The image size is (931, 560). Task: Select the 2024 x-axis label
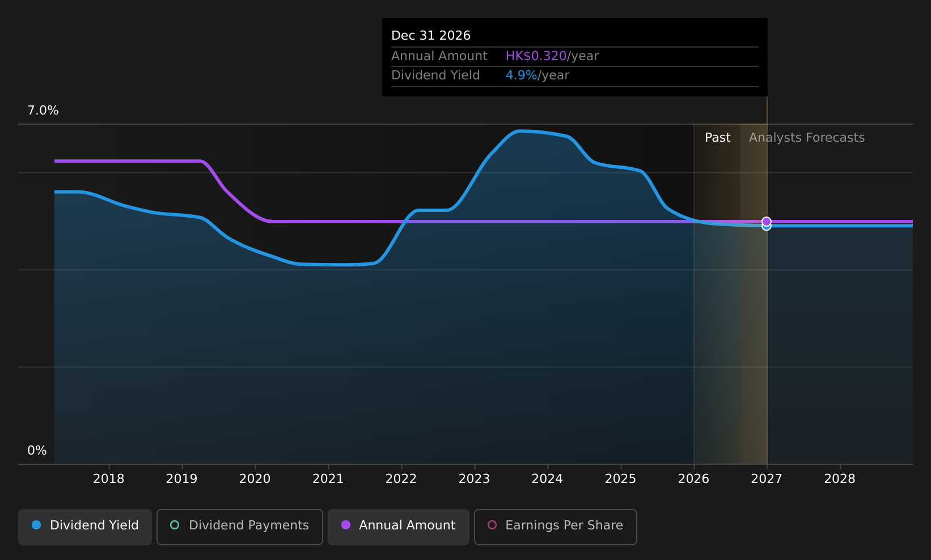[x=548, y=479]
